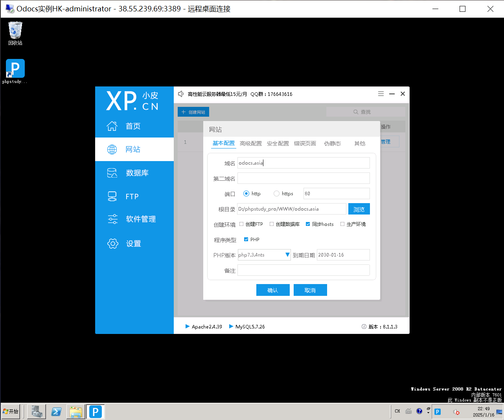
Task: Click the 第二域名 input field
Action: [x=304, y=178]
